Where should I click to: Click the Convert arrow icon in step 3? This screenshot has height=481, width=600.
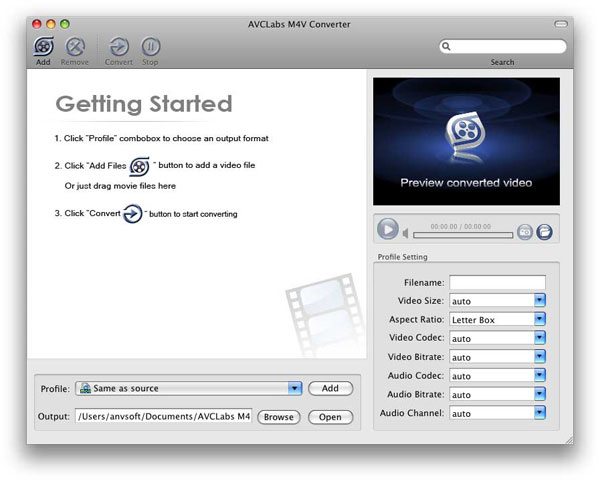pos(132,214)
